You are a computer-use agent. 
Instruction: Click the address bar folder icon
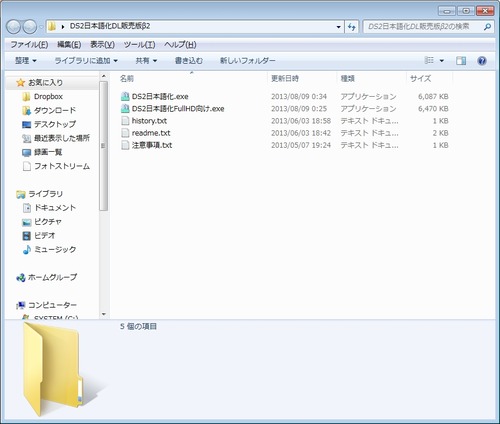[52, 27]
